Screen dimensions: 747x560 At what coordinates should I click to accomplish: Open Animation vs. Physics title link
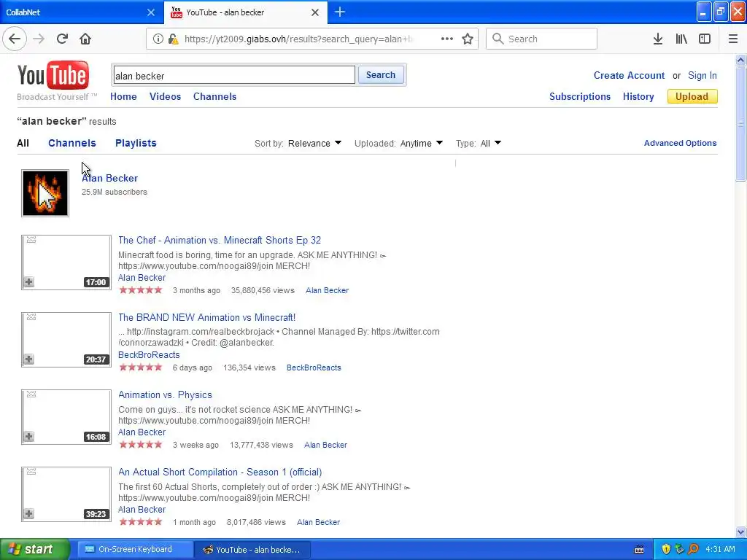point(165,394)
